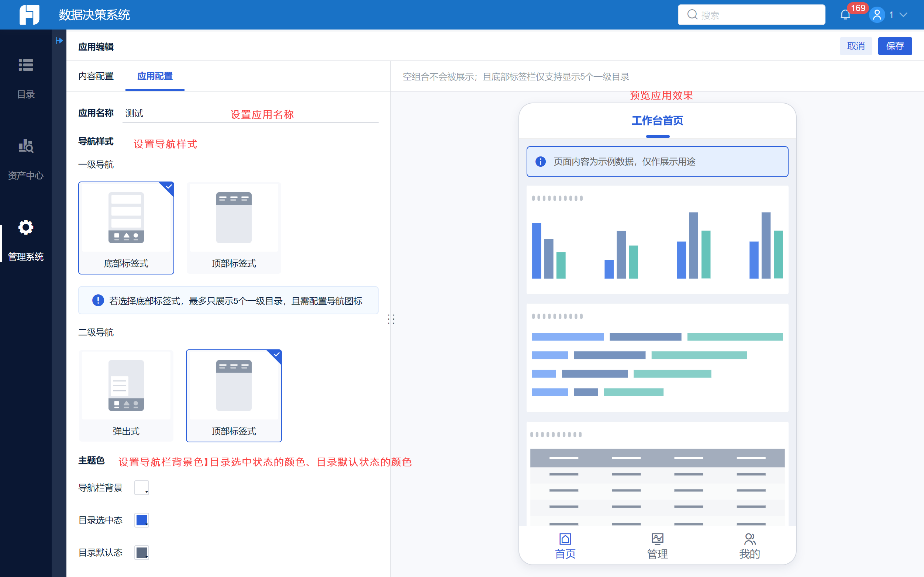924x577 pixels.
Task: Switch to 内容配置 tab
Action: (x=96, y=76)
